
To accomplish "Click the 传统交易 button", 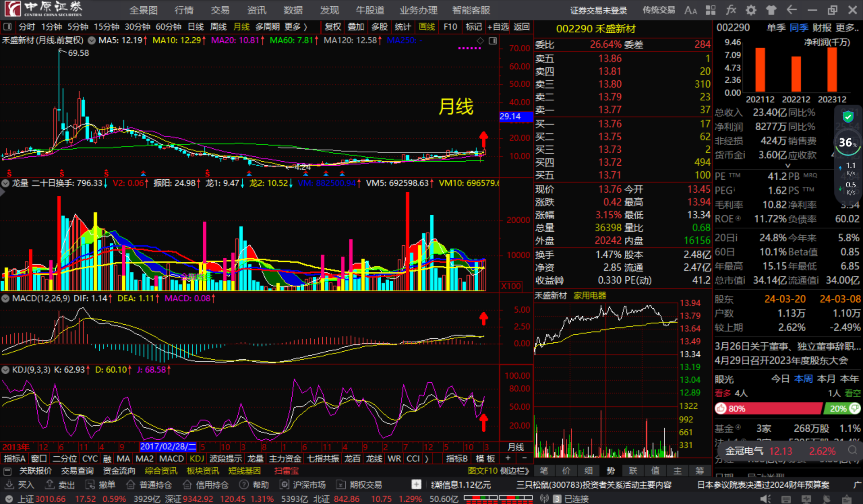I will point(658,10).
